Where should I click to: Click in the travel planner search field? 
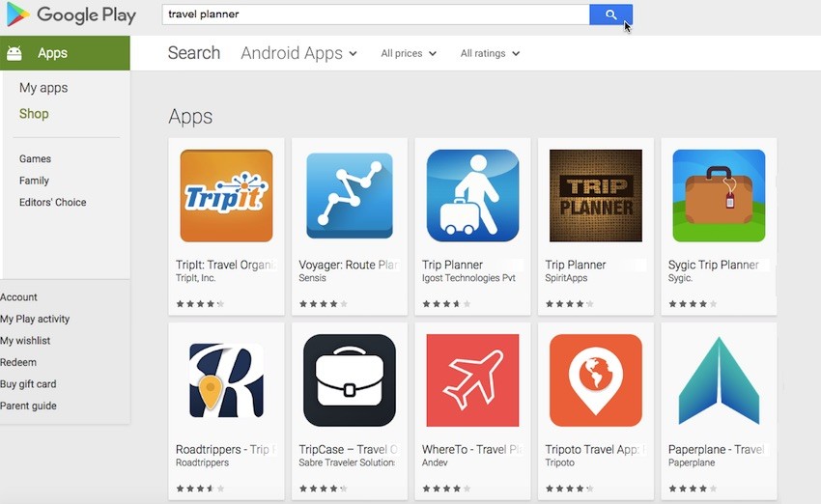tap(376, 14)
